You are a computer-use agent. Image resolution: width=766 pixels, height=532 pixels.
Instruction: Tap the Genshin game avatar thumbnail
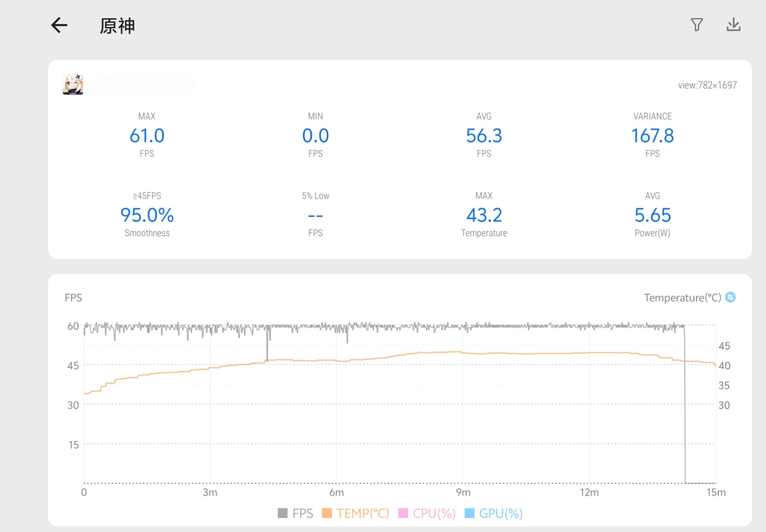pos(73,84)
